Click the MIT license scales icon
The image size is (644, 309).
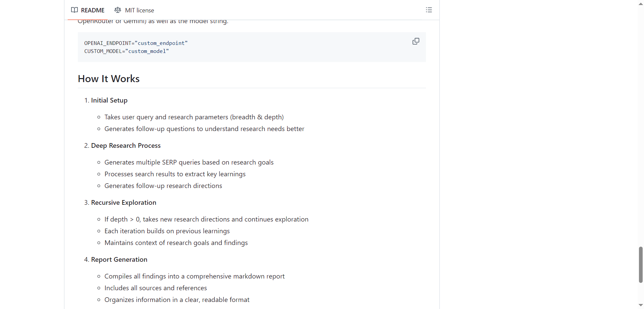118,10
